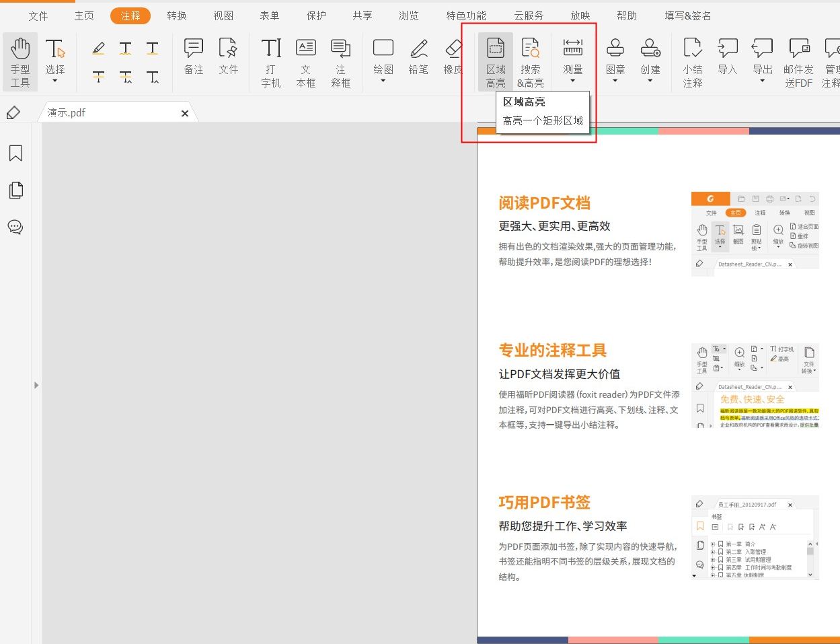The image size is (840, 644).
Task: Open the bookmarks panel in the left sidebar
Action: [x=15, y=153]
